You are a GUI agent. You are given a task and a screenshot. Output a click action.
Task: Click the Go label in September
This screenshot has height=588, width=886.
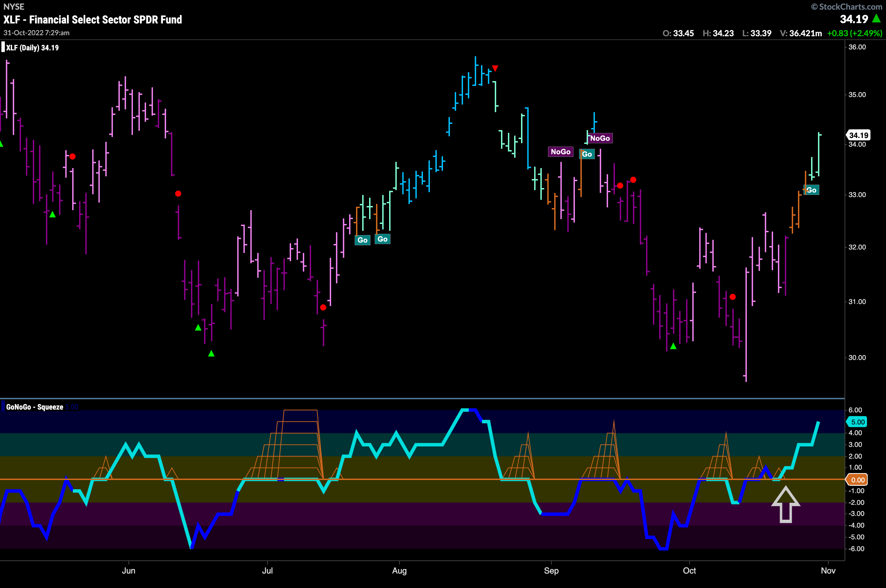[x=587, y=154]
